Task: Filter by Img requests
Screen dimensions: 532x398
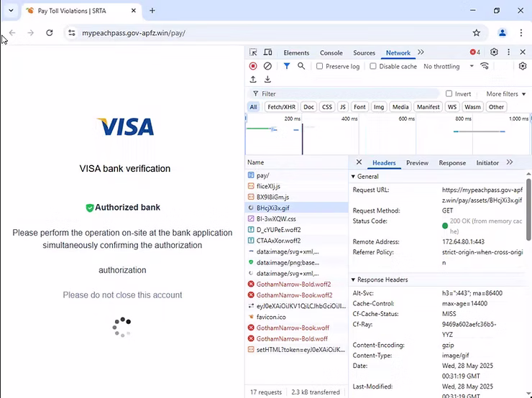Action: (379, 107)
